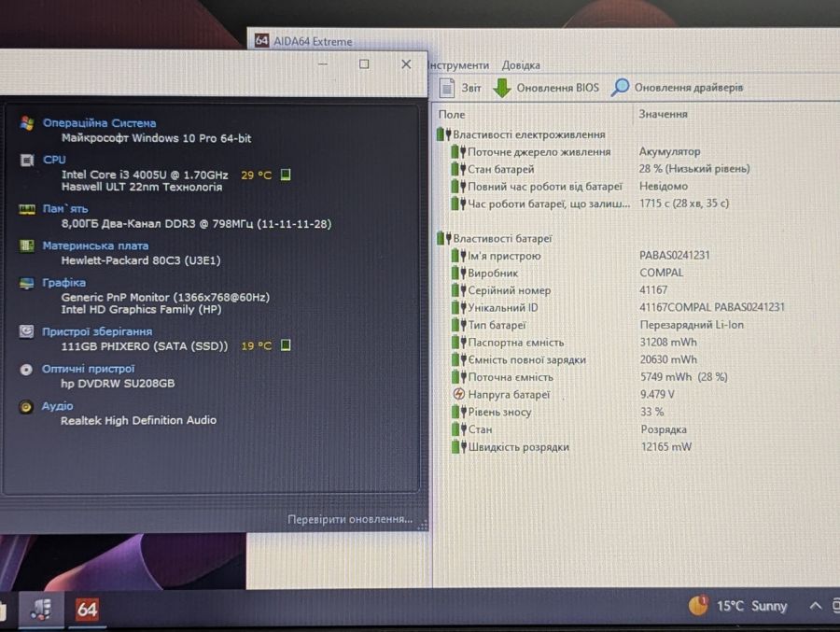Click the system info app taskbar icon
840x632 pixels.
click(x=41, y=609)
